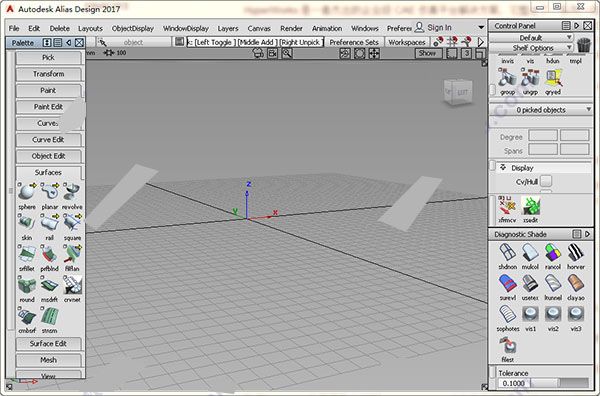Image resolution: width=600 pixels, height=396 pixels.
Task: Expand the Shelf Options dropdown
Action: tap(531, 48)
